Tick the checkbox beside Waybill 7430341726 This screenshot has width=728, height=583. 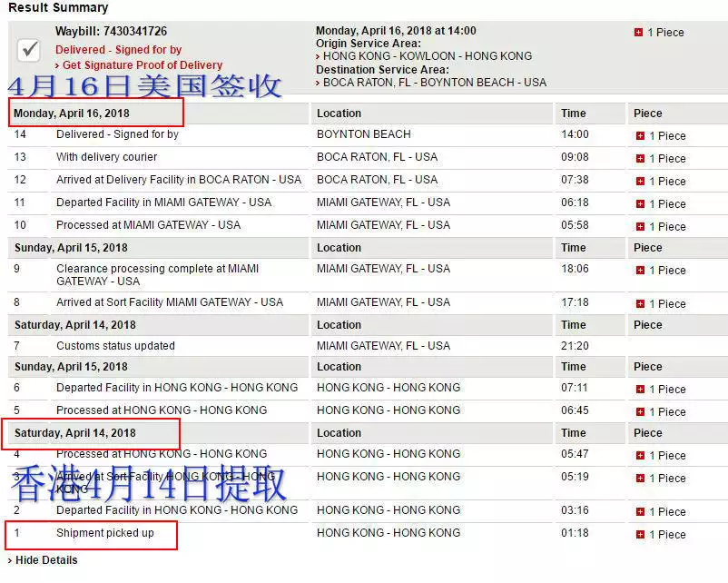pyautogui.click(x=29, y=50)
